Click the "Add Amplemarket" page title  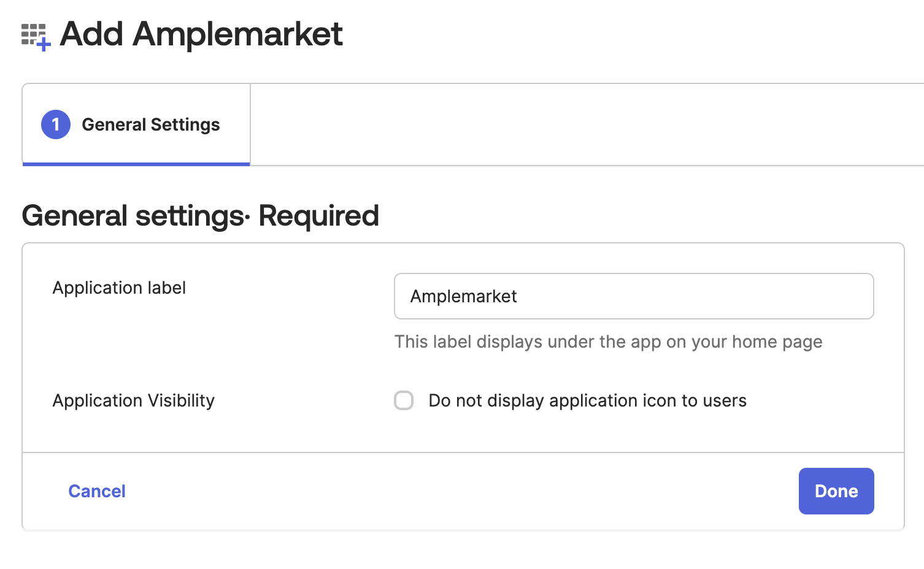pyautogui.click(x=201, y=34)
